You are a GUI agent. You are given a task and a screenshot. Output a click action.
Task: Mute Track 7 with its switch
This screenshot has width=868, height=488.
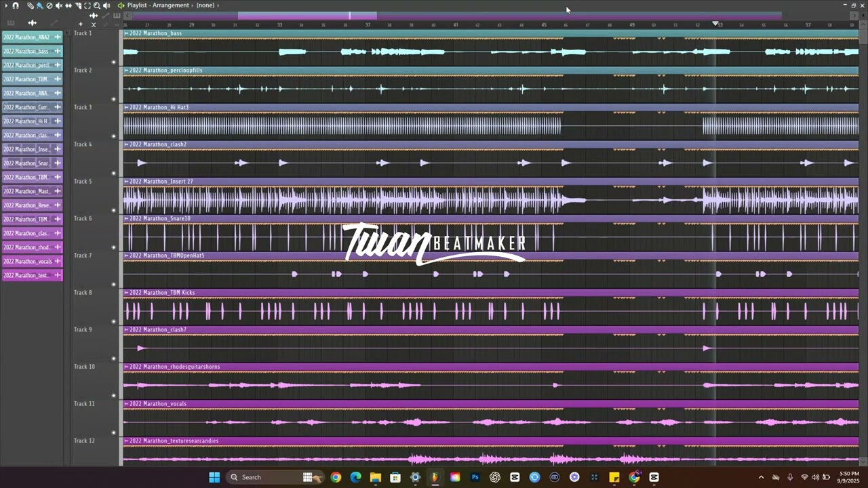point(114,285)
